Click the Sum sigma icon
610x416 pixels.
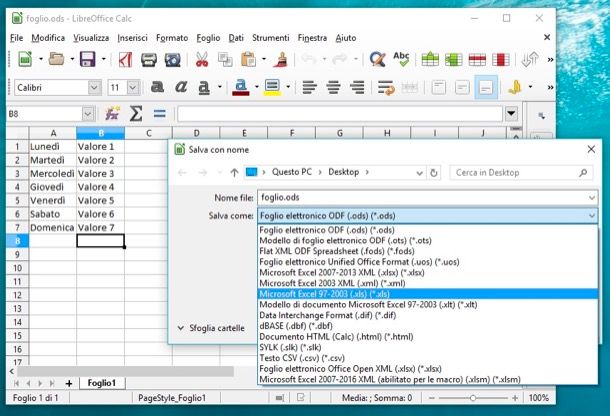[136, 114]
